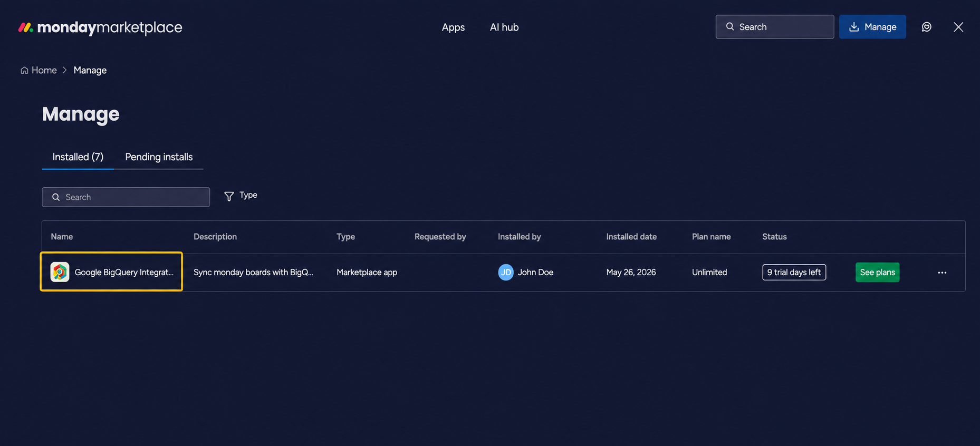980x446 pixels.
Task: Focus the top Search field
Action: [x=774, y=27]
